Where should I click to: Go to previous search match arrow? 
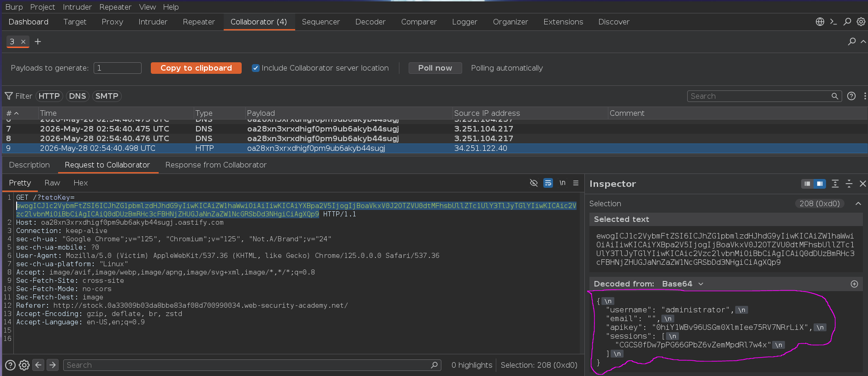click(38, 365)
